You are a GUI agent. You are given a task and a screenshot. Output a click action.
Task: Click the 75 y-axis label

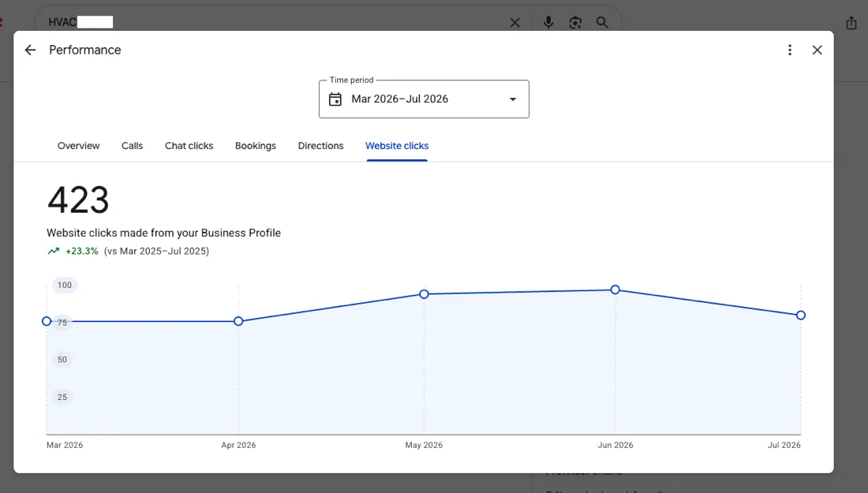tap(62, 323)
